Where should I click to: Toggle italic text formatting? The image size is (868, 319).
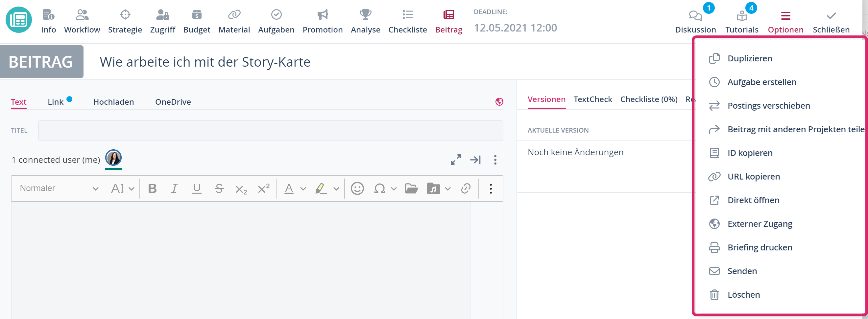point(174,188)
